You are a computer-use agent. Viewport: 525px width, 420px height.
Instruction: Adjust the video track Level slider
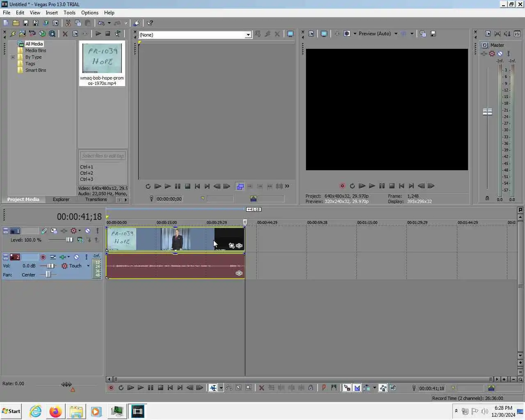(69, 240)
